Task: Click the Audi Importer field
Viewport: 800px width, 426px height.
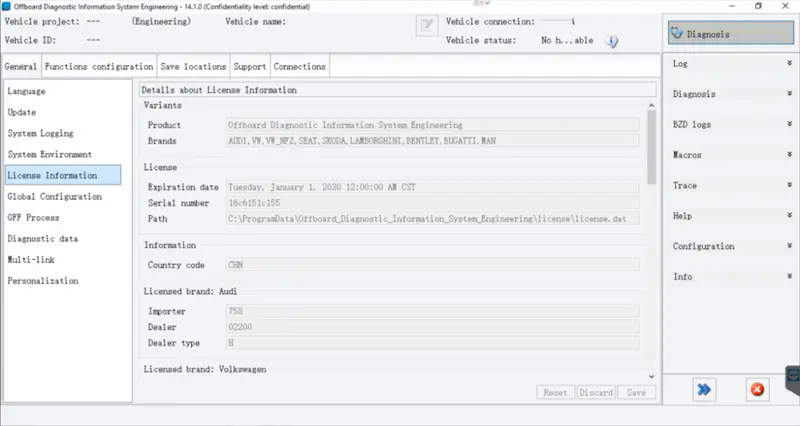Action: [x=432, y=311]
